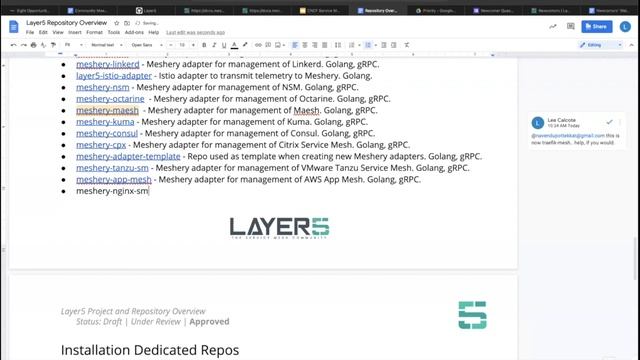Align text to the left
The height and width of the screenshot is (360, 640).
[x=295, y=45]
